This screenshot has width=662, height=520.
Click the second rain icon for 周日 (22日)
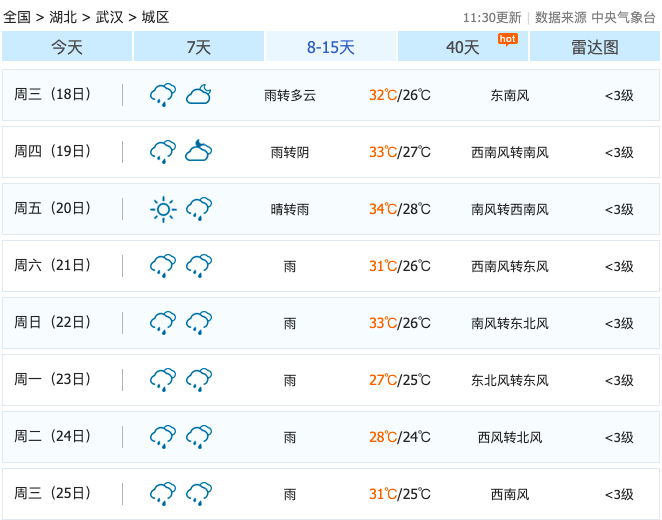[199, 322]
